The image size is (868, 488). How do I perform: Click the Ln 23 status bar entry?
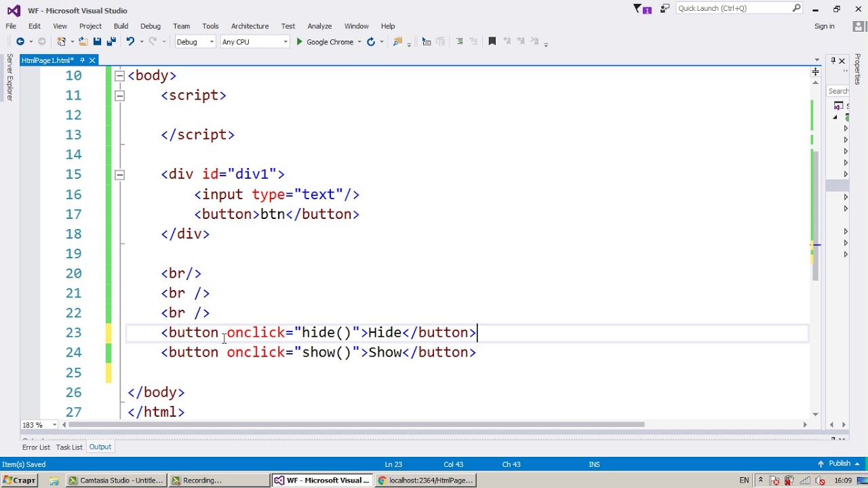pos(393,464)
